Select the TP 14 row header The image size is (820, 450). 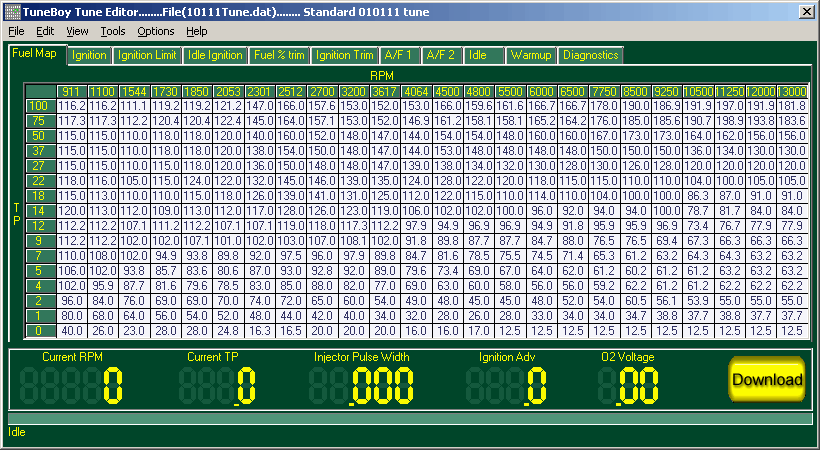40,211
